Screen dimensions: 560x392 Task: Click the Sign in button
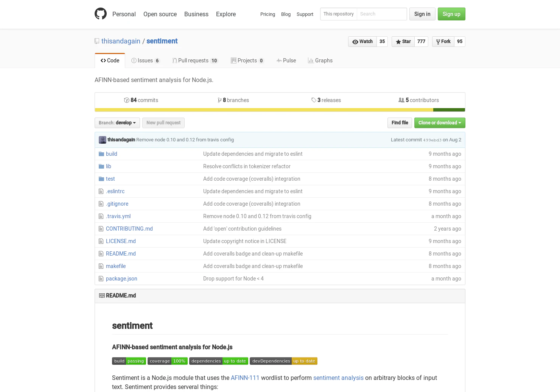tap(422, 14)
